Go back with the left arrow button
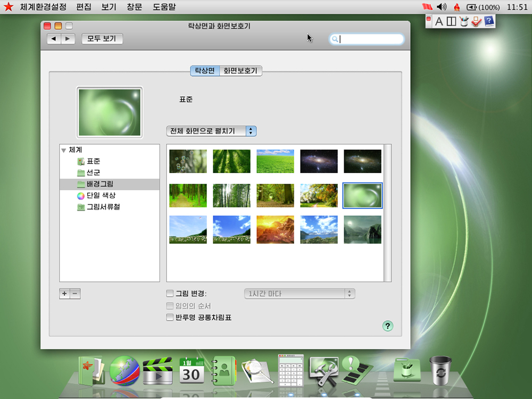Viewport: 532px width, 399px height. 54,39
